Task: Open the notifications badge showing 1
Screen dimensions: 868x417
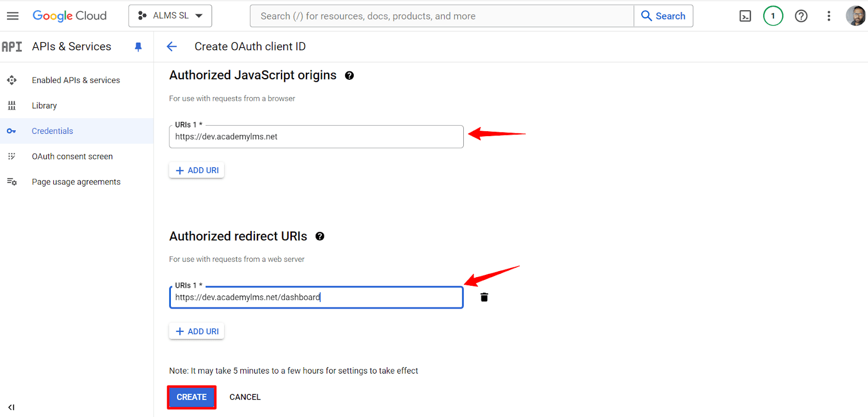Action: (x=773, y=16)
